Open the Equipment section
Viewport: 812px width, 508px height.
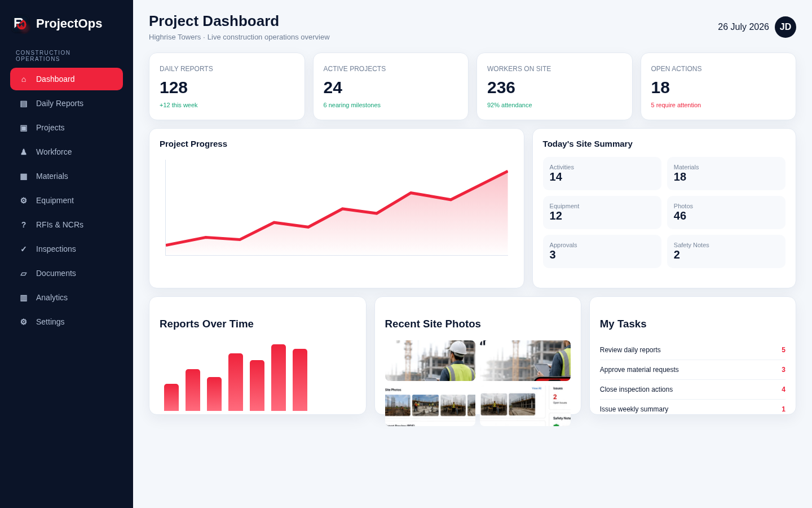point(67,200)
